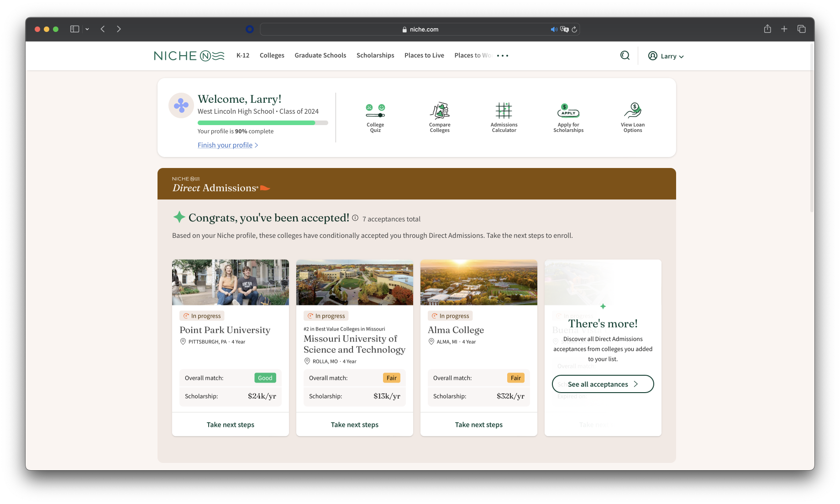The image size is (840, 504).
Task: Open the Colleges menu
Action: tap(272, 55)
